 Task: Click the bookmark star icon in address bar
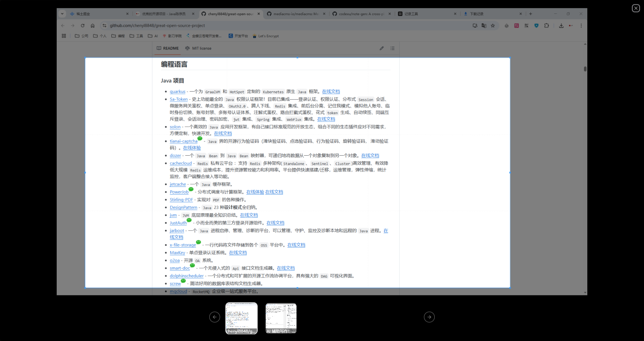[493, 25]
